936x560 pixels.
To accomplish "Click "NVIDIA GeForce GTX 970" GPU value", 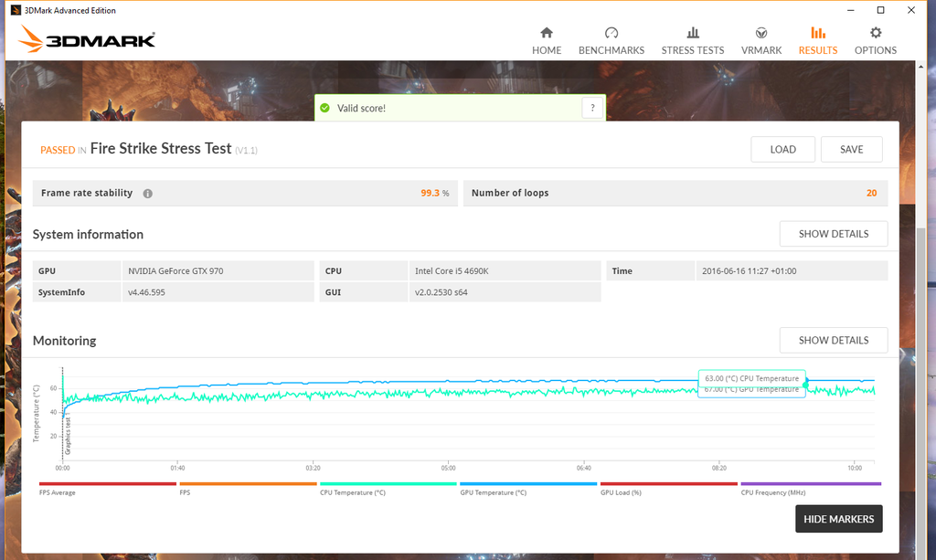I will [175, 270].
